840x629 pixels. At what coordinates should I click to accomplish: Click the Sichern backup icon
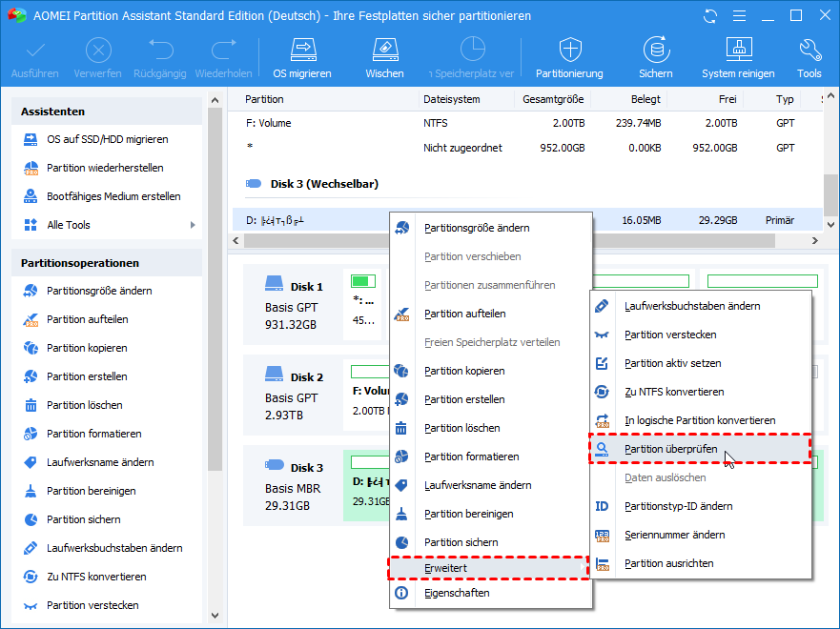656,50
